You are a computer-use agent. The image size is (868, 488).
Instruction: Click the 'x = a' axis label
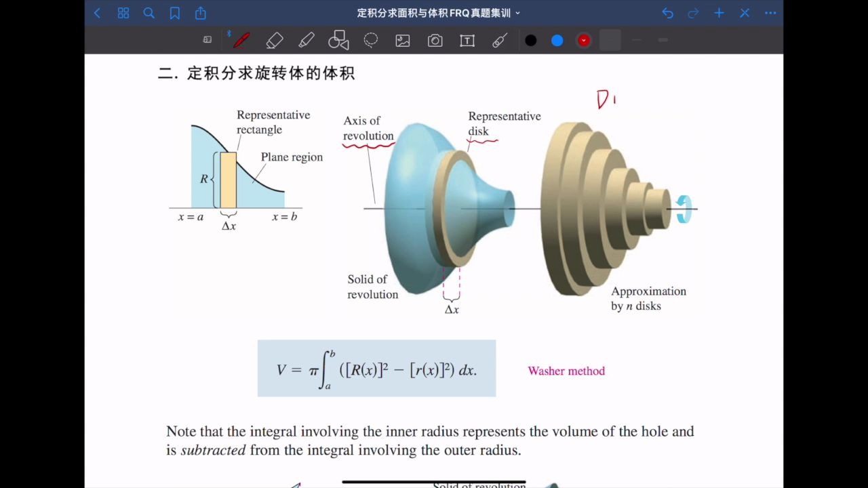tap(191, 217)
